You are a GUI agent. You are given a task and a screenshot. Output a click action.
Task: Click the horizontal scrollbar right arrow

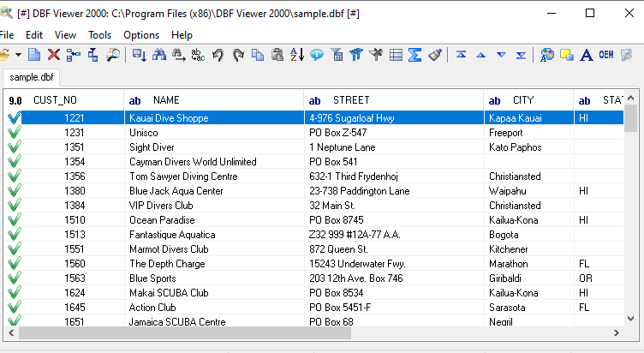tap(617, 332)
